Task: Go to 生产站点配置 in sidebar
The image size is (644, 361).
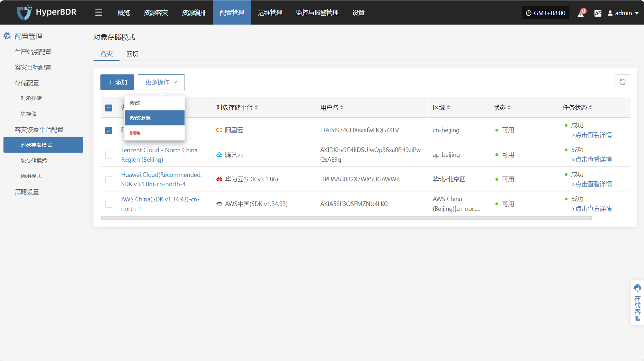Action: coord(33,52)
